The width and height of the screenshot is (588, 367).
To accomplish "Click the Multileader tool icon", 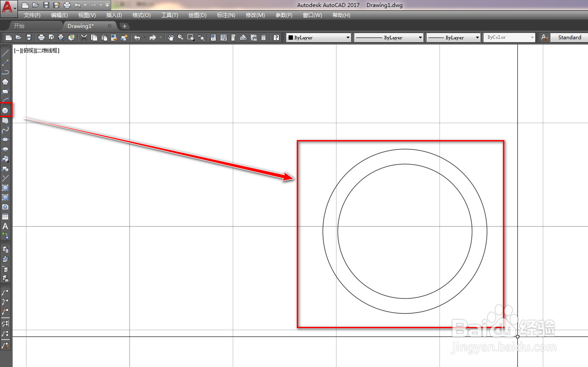I will point(5,292).
